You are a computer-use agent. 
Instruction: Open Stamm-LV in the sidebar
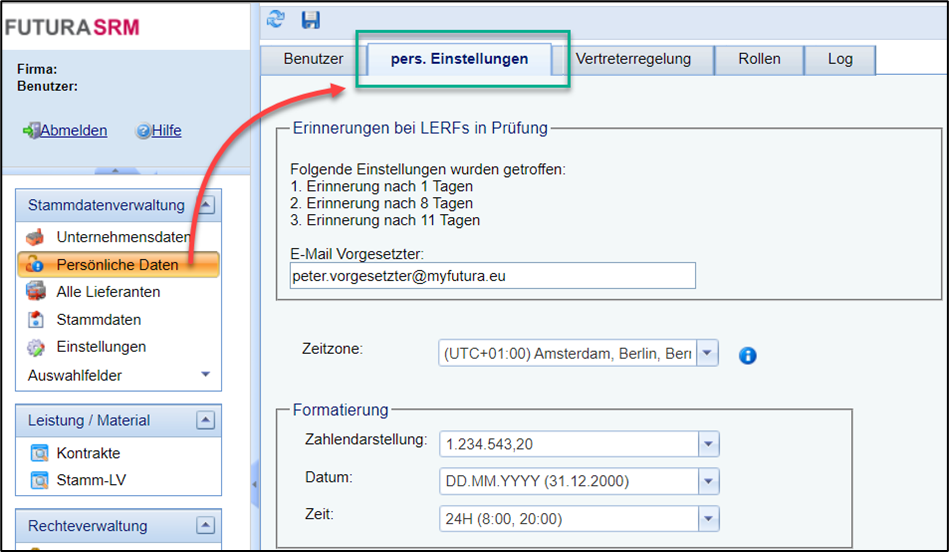[91, 480]
